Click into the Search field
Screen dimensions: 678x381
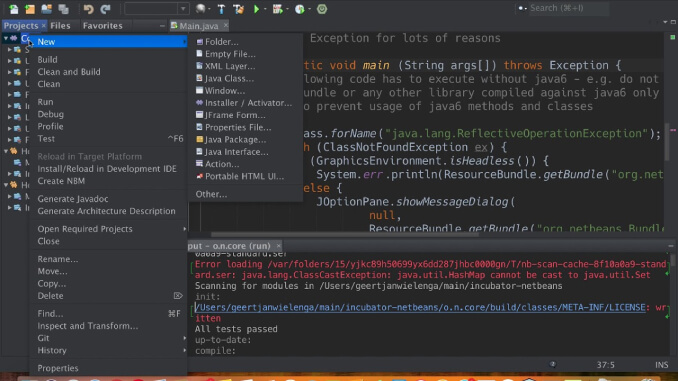point(569,8)
